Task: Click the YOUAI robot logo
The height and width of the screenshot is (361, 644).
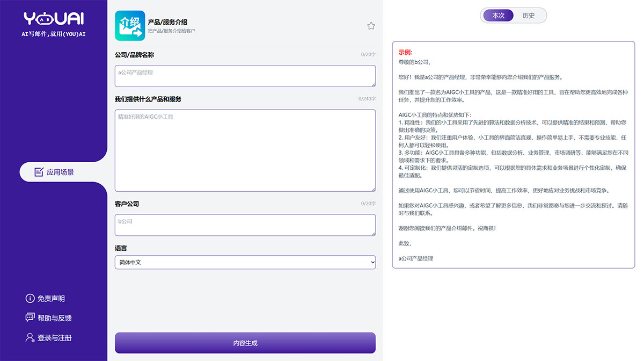Action: point(54,19)
